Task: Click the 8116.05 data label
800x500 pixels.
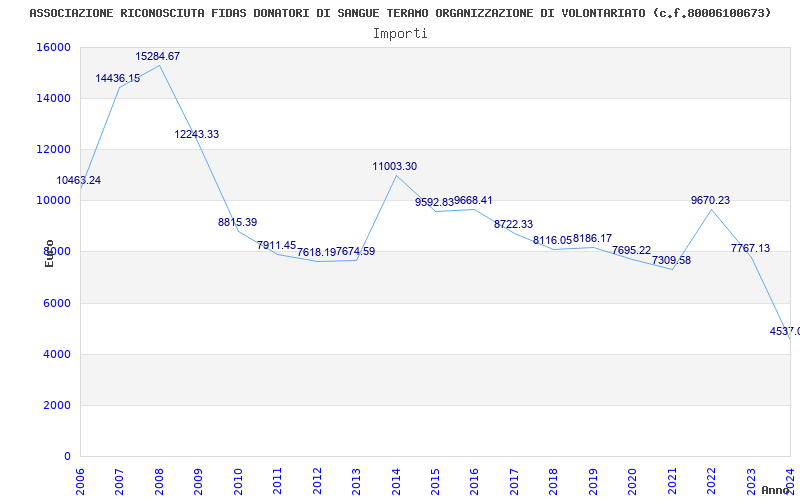Action: point(553,240)
